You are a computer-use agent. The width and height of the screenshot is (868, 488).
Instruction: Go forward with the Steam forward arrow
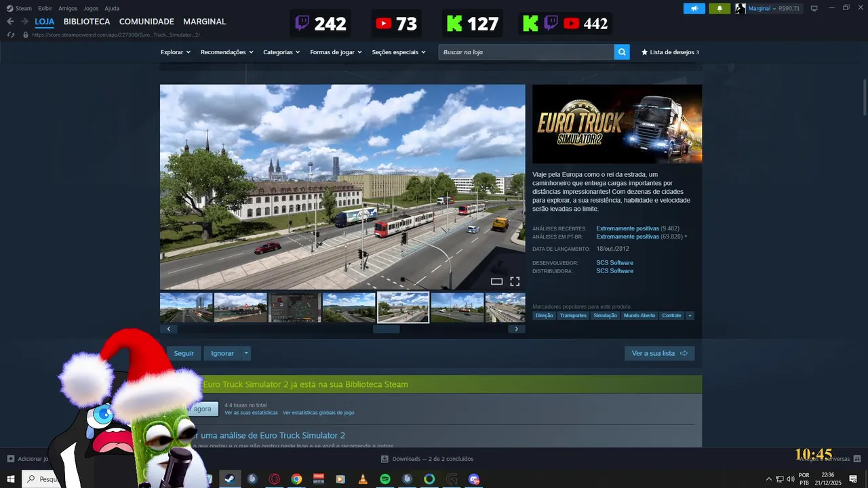pyautogui.click(x=24, y=22)
